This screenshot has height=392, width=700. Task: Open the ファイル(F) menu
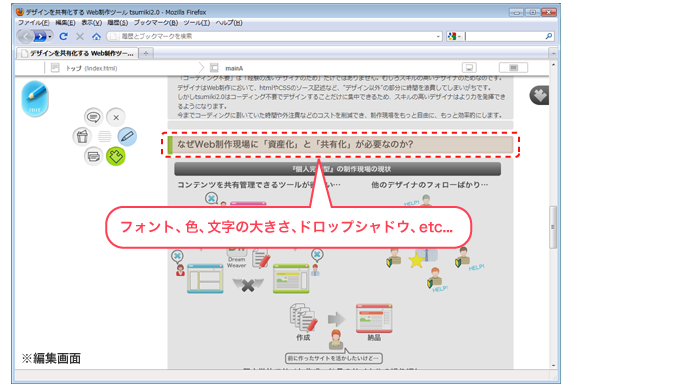(x=33, y=22)
